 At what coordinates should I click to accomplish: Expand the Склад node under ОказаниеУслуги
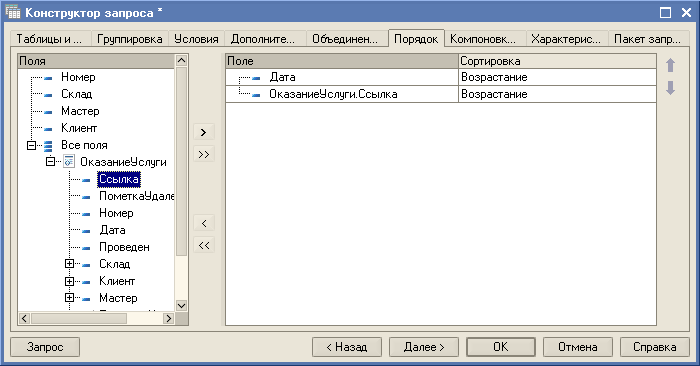(69, 264)
